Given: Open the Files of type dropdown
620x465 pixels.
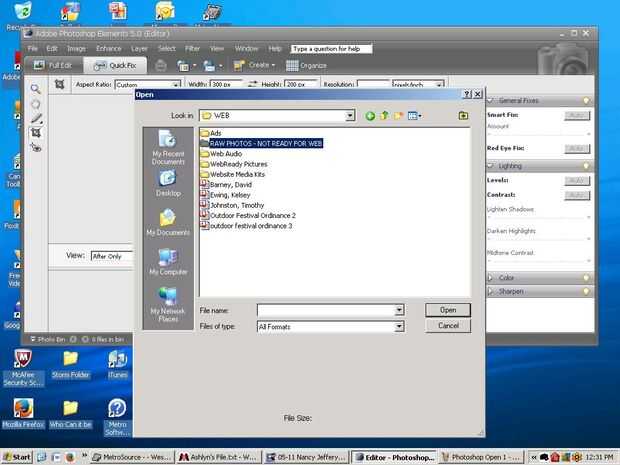Looking at the screenshot, I should click(399, 327).
